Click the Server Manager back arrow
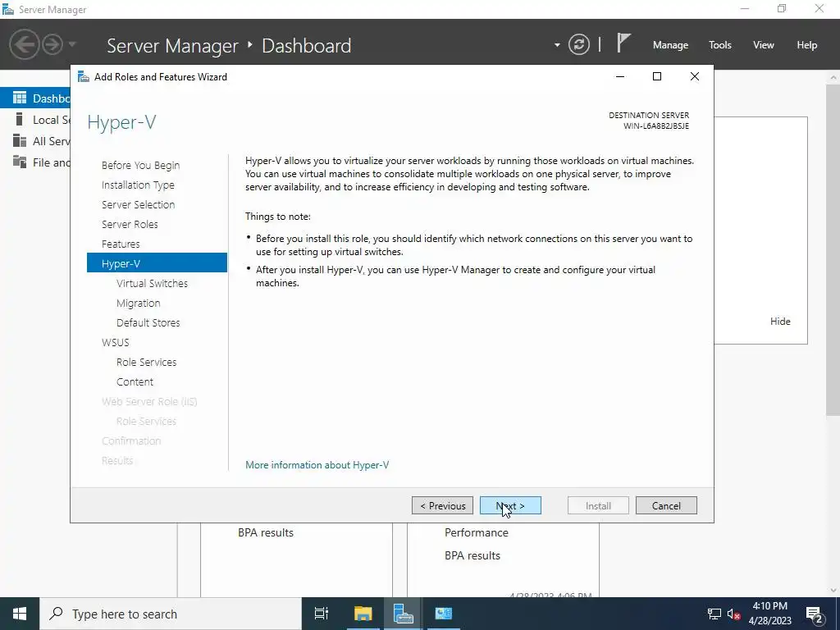The width and height of the screenshot is (840, 630). tap(24, 44)
